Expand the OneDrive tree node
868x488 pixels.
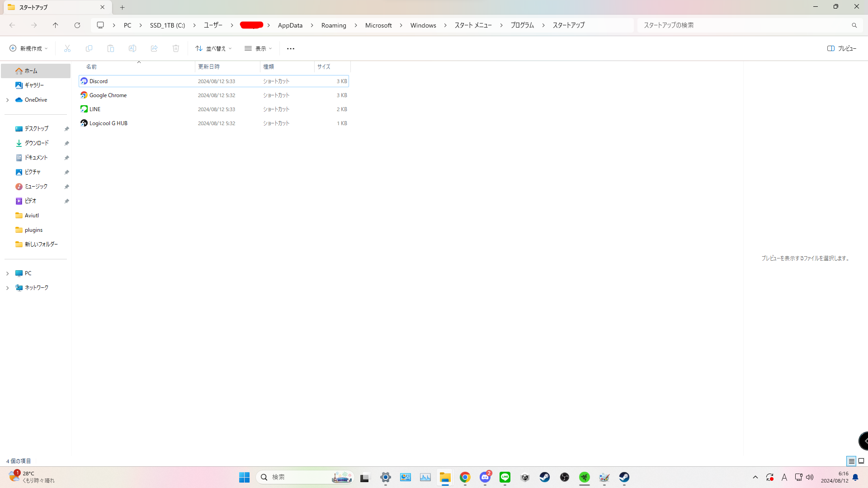pyautogui.click(x=7, y=100)
